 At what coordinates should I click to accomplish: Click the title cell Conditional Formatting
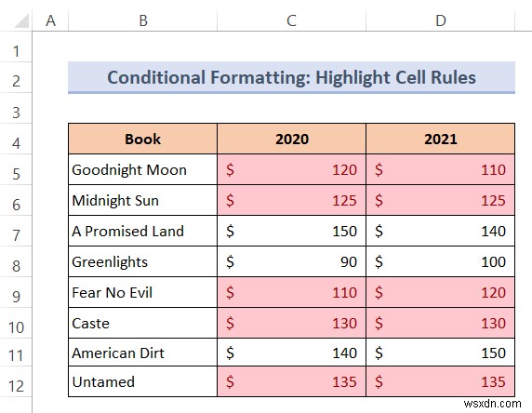(x=291, y=77)
